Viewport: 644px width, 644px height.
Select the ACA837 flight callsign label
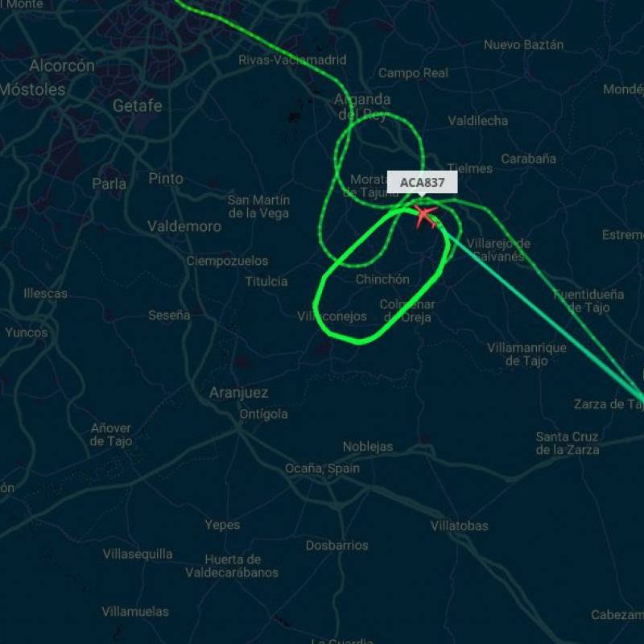coord(422,183)
